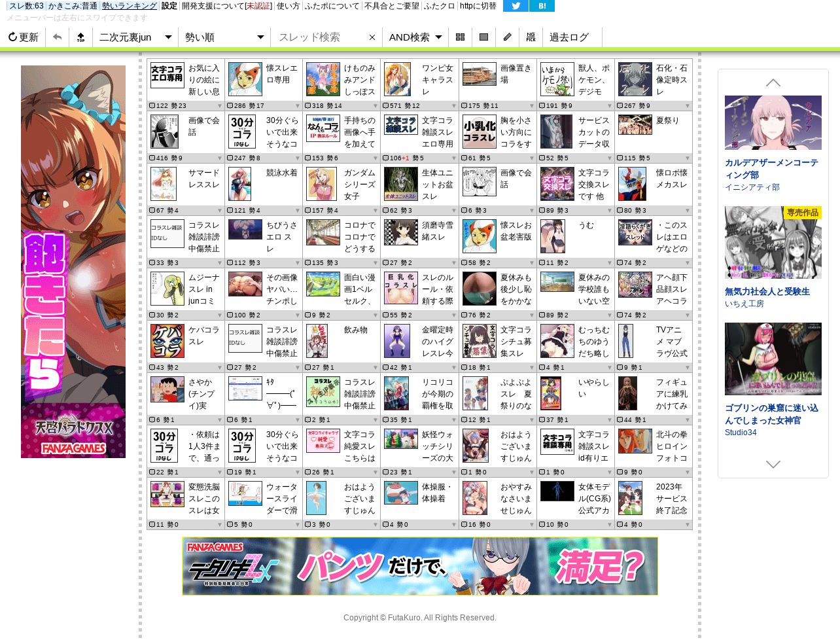Viewport: 840px width, 640px height.
Task: Click comment icon of けものみアンド thread (318)
Action: click(308, 106)
